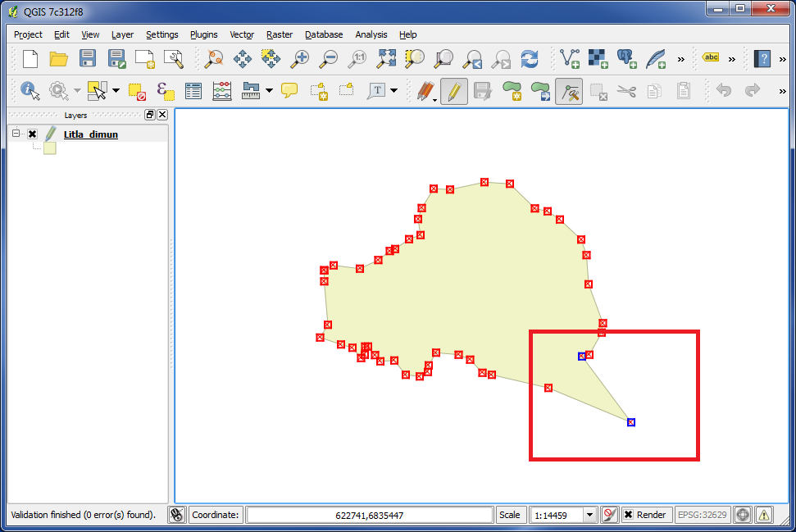Open dropdown arrow next to Select Features tool
This screenshot has height=532, width=796.
pos(116,91)
